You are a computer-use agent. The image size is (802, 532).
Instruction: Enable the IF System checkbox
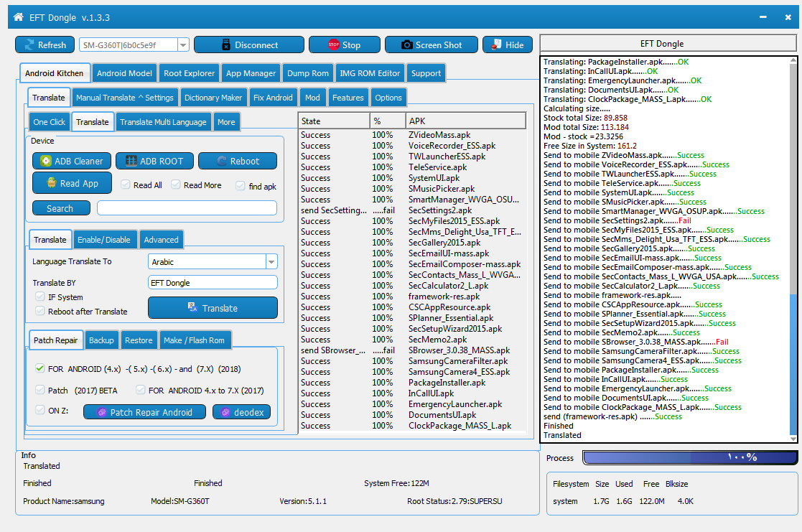[x=40, y=297]
